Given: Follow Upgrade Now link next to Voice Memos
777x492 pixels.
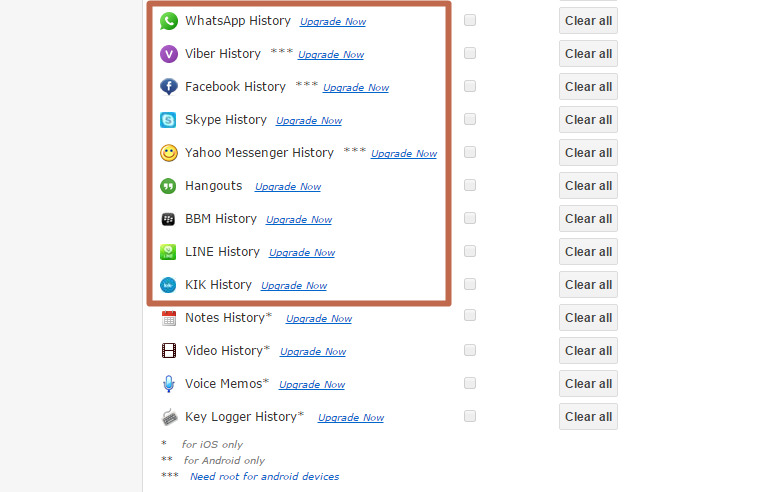Looking at the screenshot, I should point(312,385).
